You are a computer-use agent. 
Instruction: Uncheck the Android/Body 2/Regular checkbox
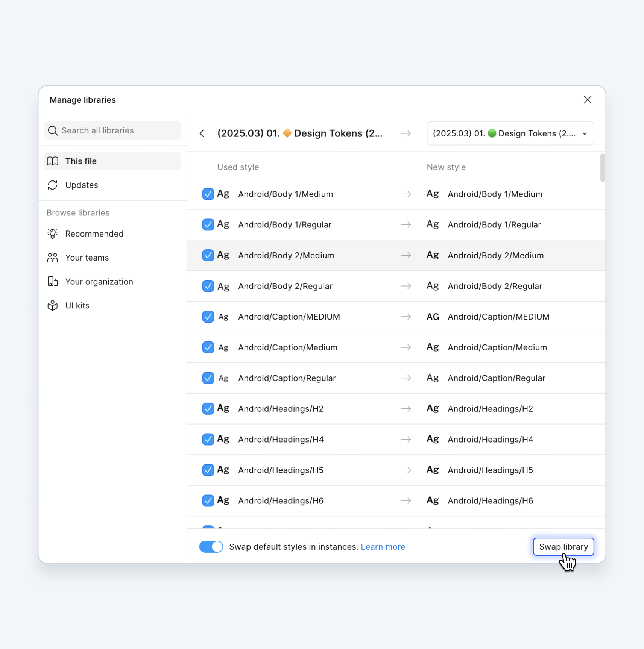click(x=208, y=286)
